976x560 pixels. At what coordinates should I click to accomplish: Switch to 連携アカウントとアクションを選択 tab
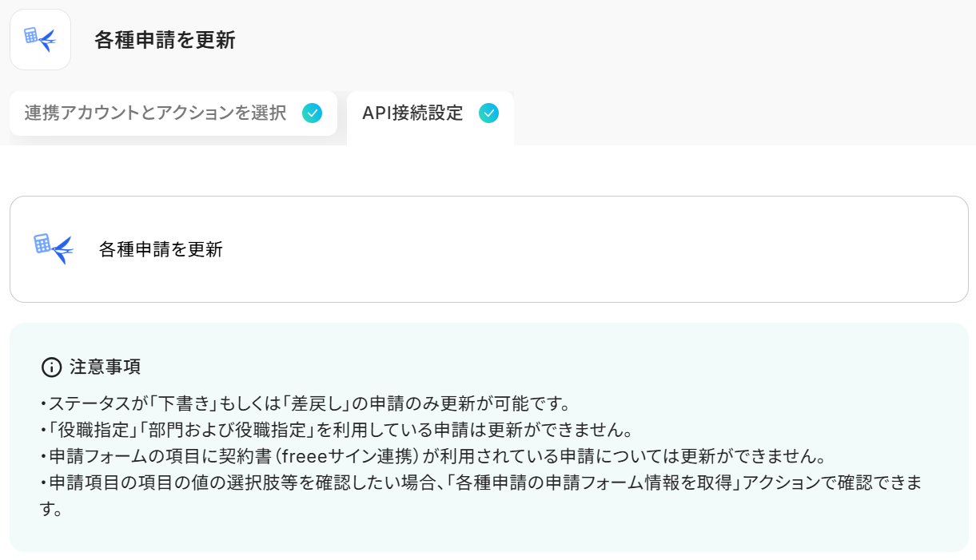pos(173,113)
